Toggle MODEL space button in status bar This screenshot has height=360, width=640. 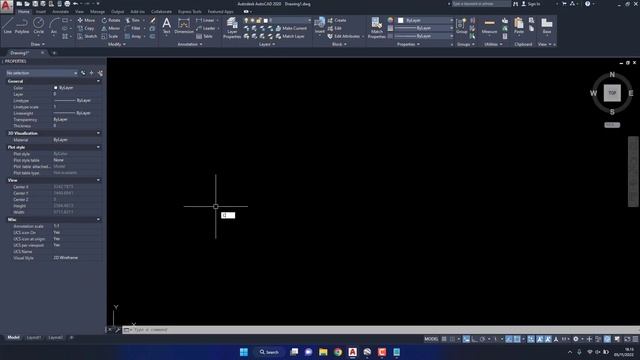tap(431, 339)
